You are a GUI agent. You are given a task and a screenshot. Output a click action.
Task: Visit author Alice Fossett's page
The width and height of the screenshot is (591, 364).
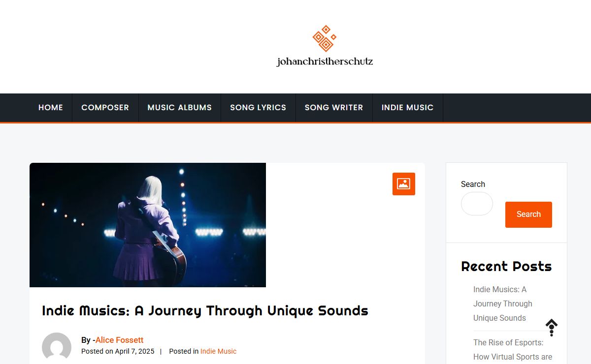[119, 340]
